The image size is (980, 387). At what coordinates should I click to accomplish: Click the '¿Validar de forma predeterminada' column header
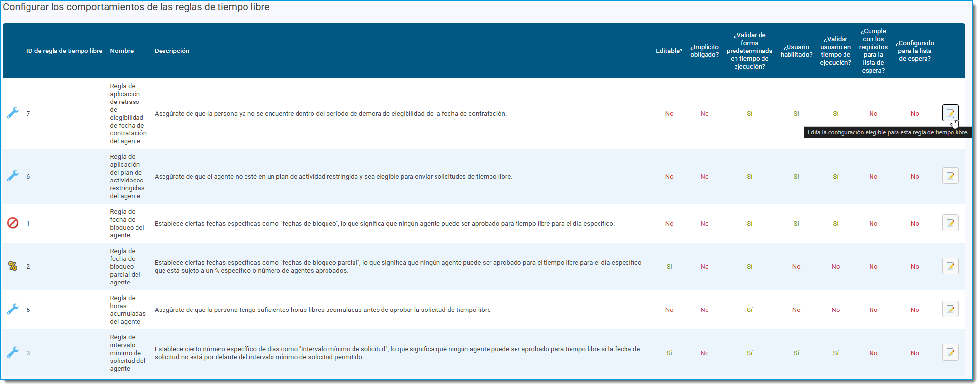tap(750, 51)
